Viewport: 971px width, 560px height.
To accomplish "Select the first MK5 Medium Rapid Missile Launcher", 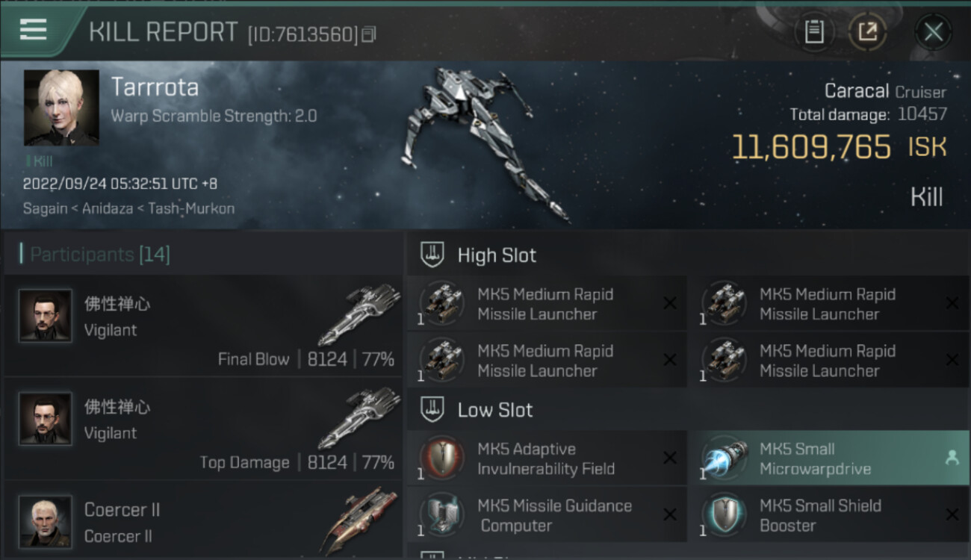I will coord(547,304).
